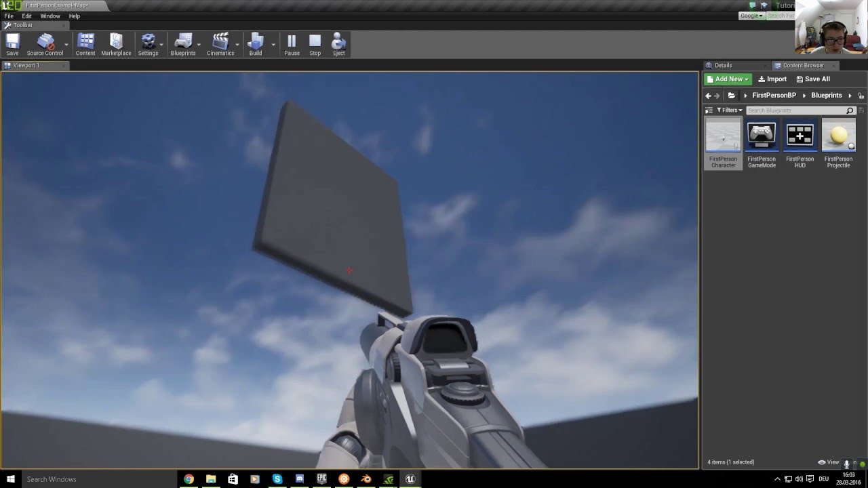Click the Build toolbar icon
The height and width of the screenshot is (488, 868).
[x=256, y=45]
